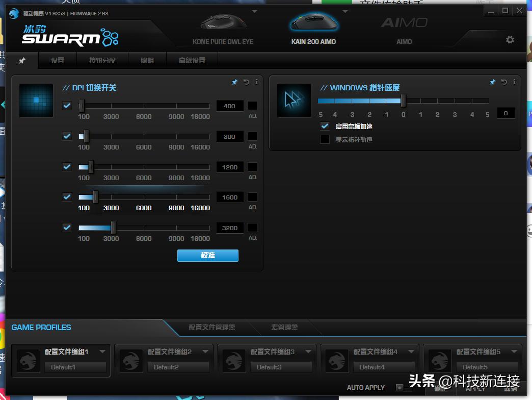
Task: Reset the Windows pointer speed panel
Action: [504, 82]
